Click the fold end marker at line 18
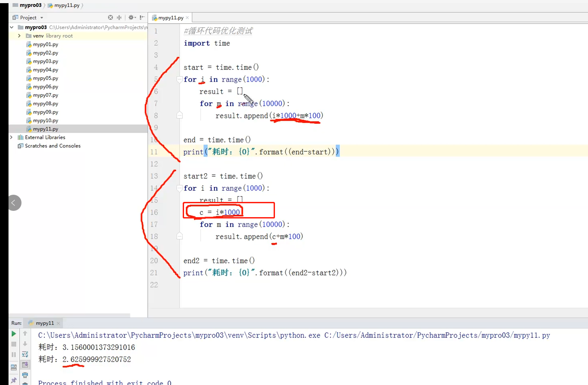Viewport: 588px width, 385px height. 180,236
